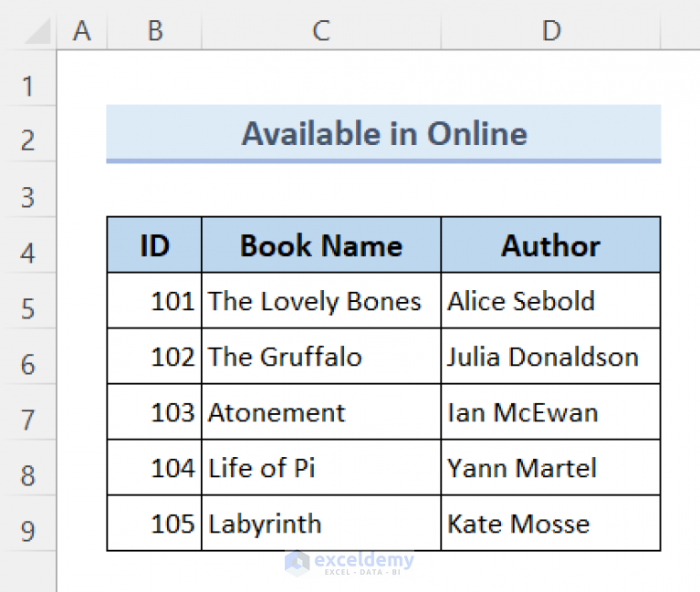700x592 pixels.
Task: Click the 'Atonement' cell
Action: (x=320, y=412)
